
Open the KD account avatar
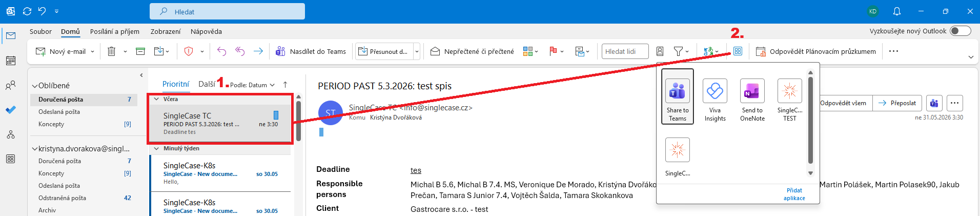873,11
